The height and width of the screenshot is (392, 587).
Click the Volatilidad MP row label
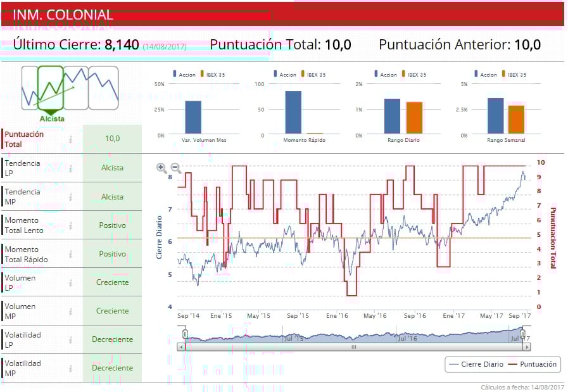click(22, 368)
